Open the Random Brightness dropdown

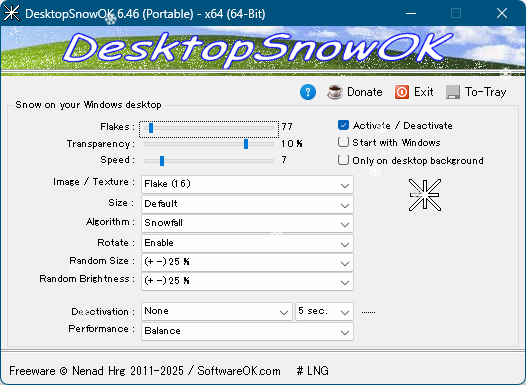pos(247,281)
